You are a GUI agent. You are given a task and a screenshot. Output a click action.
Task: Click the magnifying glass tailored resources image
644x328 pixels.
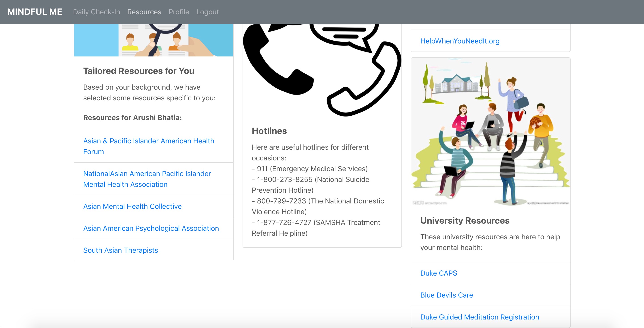[154, 40]
